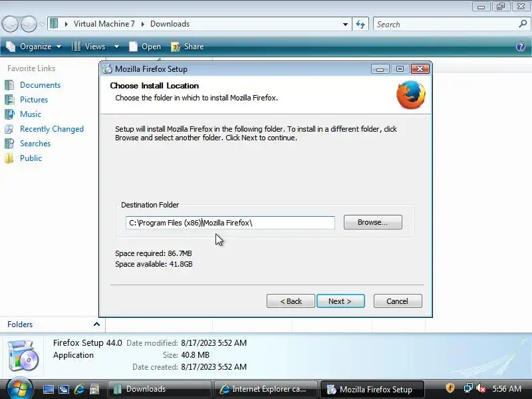Open the Browse... folder picker
Viewport: 532px width, 399px height.
point(373,222)
